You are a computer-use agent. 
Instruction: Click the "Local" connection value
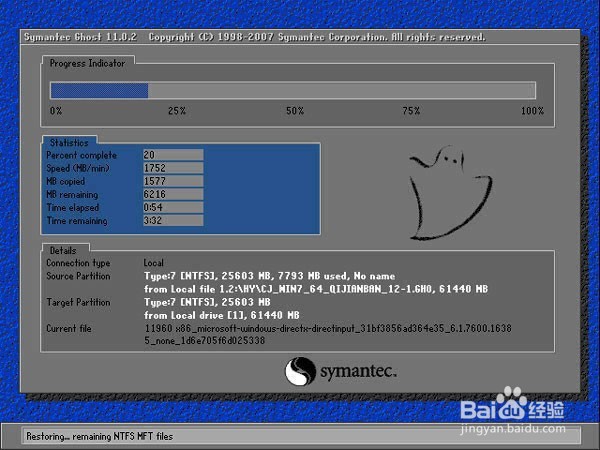coord(153,263)
